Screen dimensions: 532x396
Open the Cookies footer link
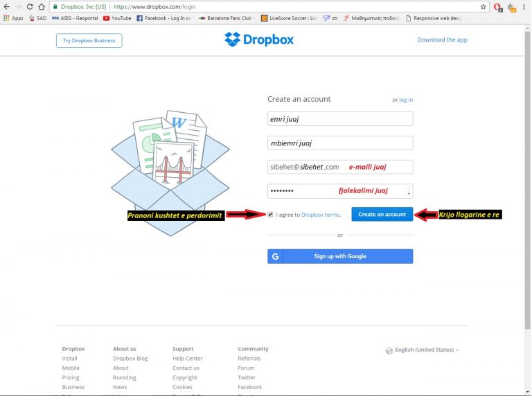tap(182, 387)
